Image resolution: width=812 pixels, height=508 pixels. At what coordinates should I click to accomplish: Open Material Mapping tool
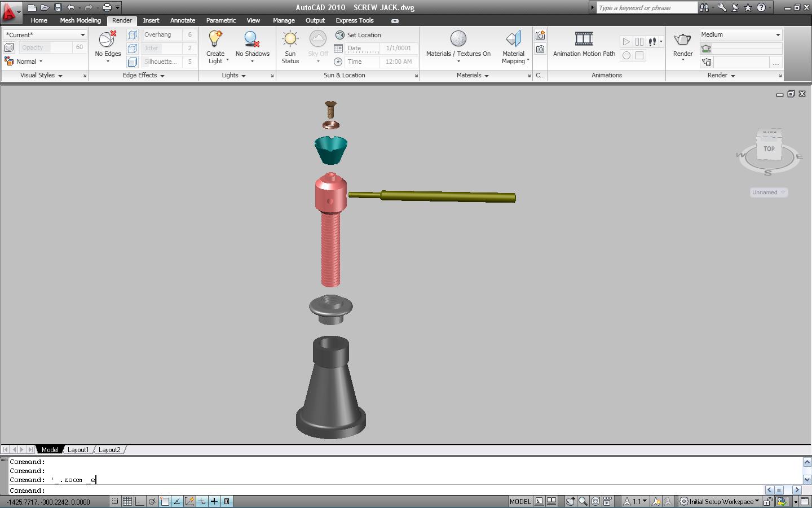tap(514, 47)
